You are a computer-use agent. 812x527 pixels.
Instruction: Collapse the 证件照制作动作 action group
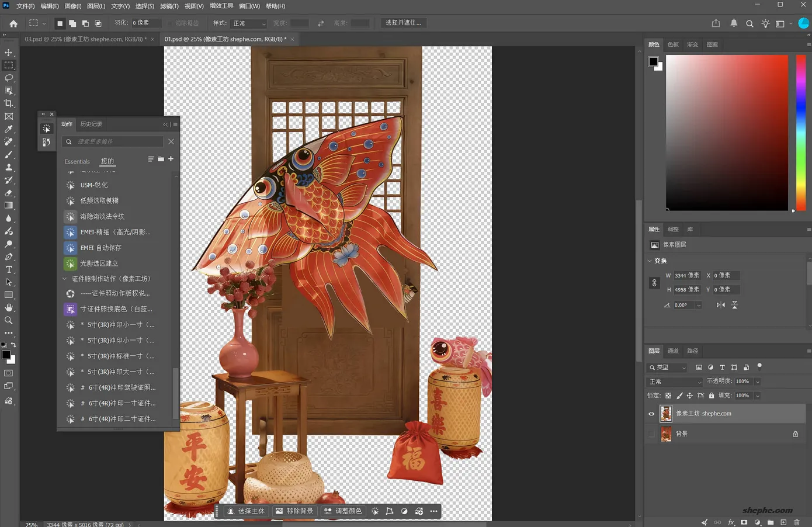pyautogui.click(x=65, y=279)
